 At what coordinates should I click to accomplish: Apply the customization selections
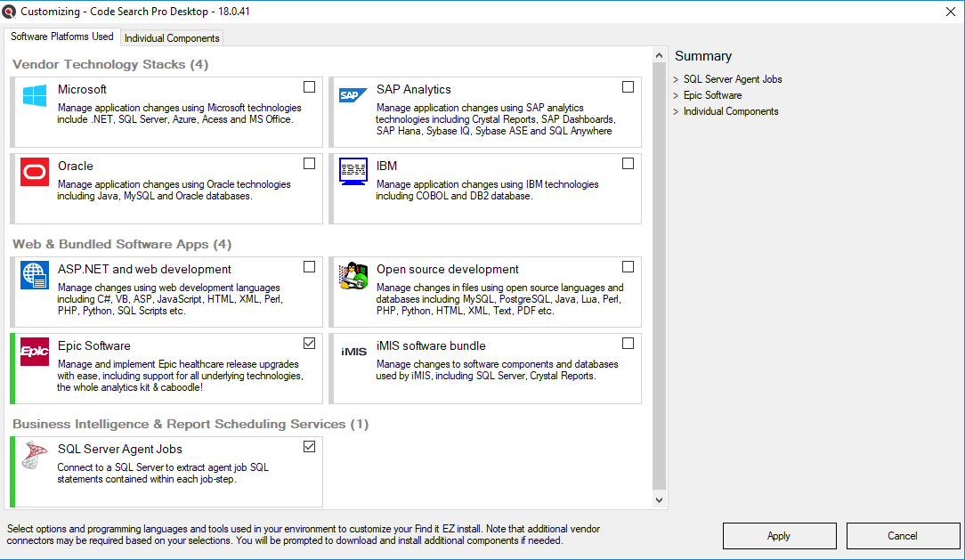point(779,536)
